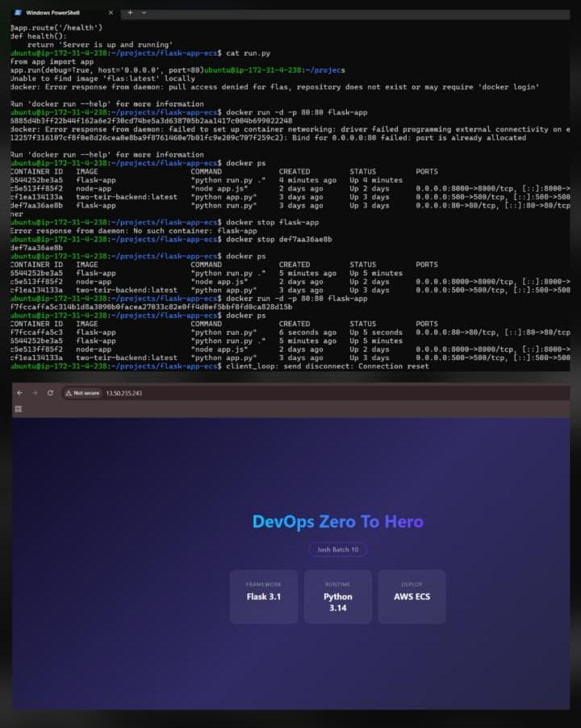581x728 pixels.
Task: Click the Not secure site info badge
Action: 82,393
